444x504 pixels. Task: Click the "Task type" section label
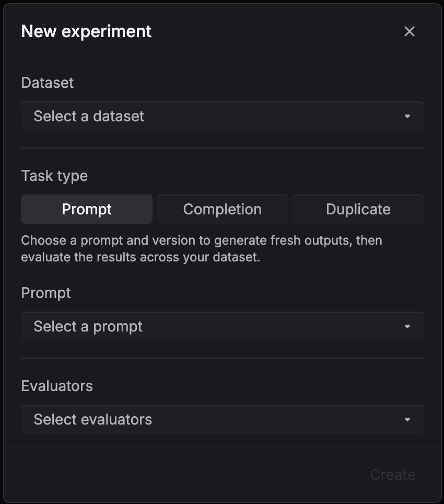(x=54, y=176)
